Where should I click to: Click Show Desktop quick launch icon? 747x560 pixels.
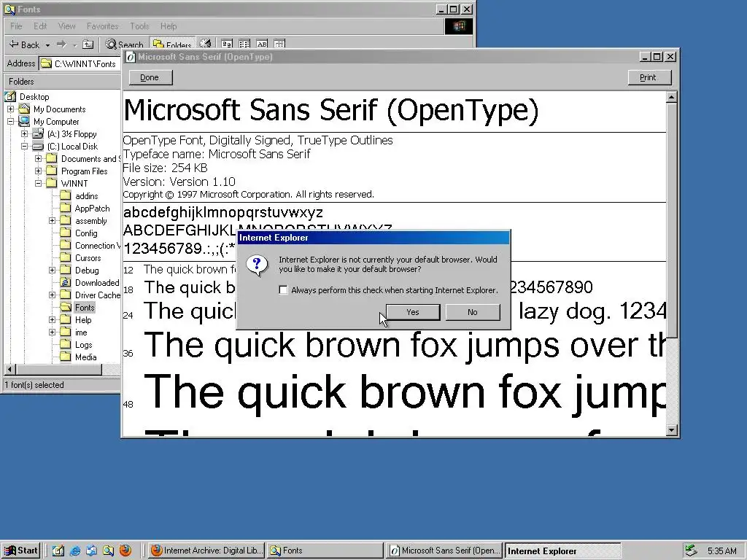(x=58, y=551)
